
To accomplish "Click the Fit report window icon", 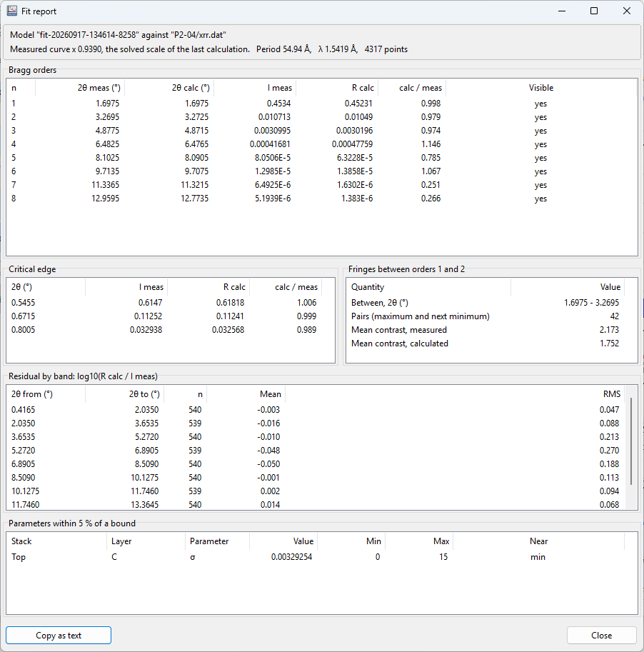I will (11, 11).
